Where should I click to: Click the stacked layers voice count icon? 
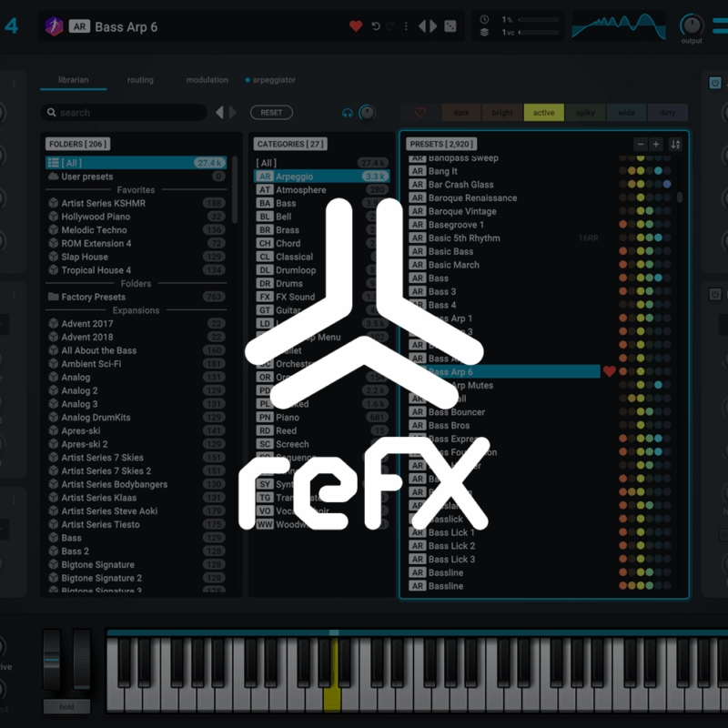point(484,33)
